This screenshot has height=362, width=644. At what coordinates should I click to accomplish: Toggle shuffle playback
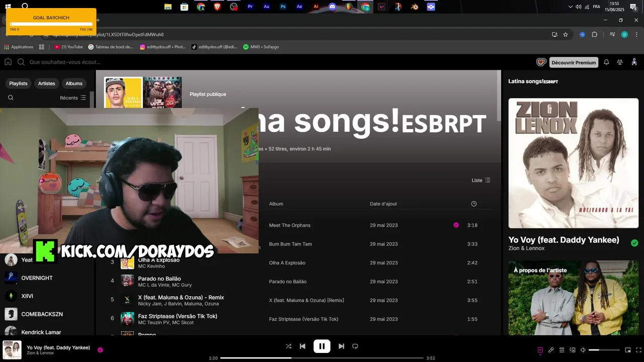[x=288, y=346]
